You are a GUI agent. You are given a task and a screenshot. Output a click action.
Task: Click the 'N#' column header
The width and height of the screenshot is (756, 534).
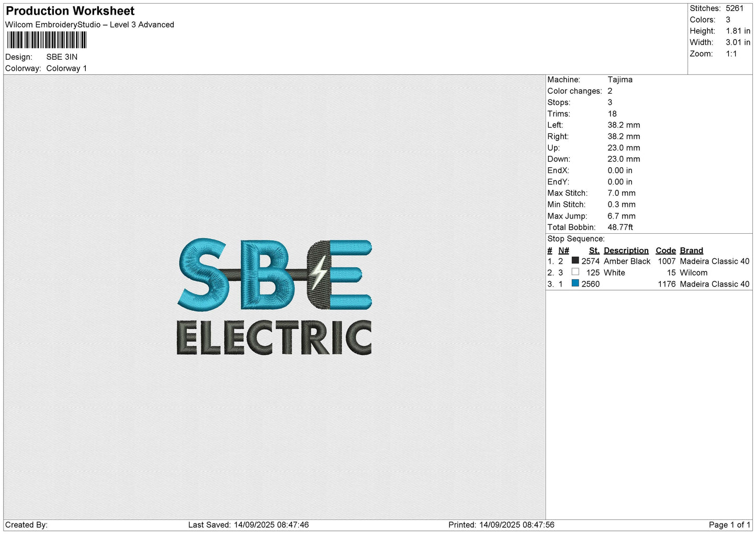click(563, 251)
